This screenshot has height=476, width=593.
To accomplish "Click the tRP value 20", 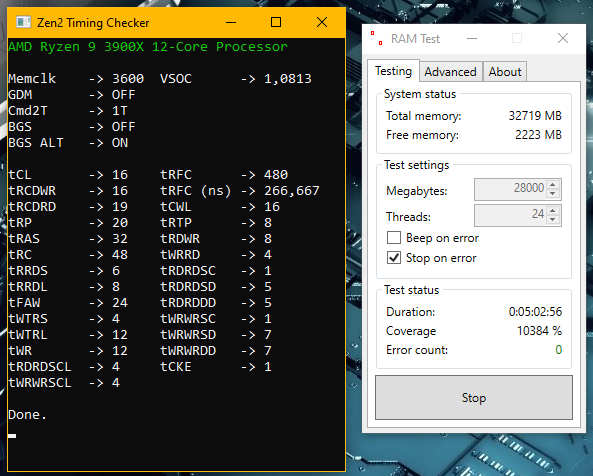I will 120,223.
